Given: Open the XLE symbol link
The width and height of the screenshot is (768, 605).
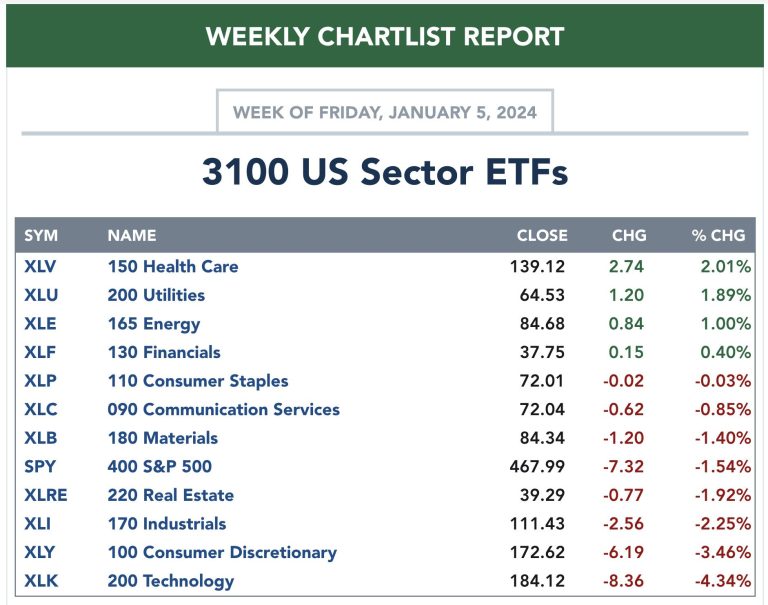Looking at the screenshot, I should pos(39,324).
